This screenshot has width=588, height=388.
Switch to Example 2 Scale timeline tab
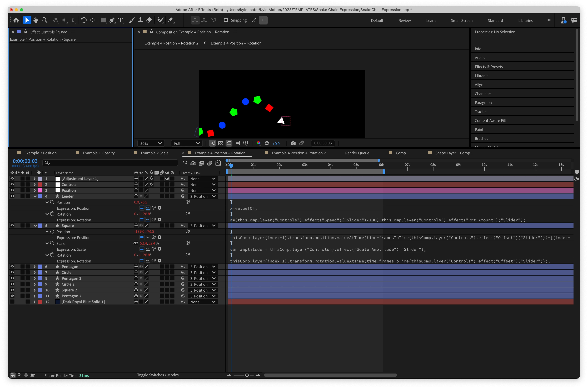coord(154,153)
